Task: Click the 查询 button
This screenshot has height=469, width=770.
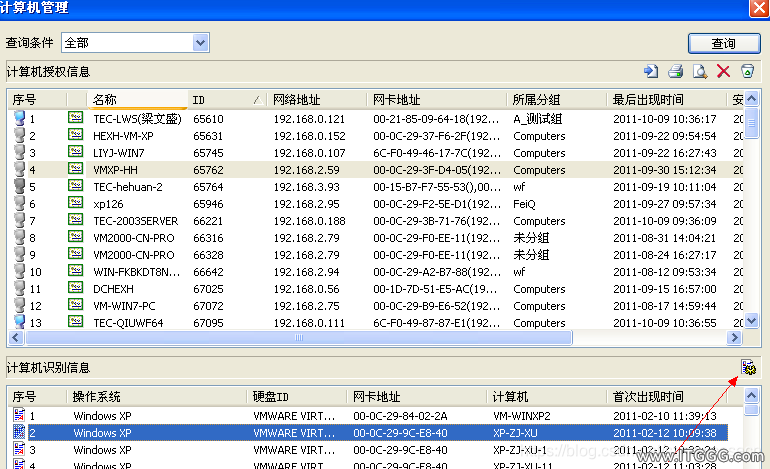Action: (724, 44)
